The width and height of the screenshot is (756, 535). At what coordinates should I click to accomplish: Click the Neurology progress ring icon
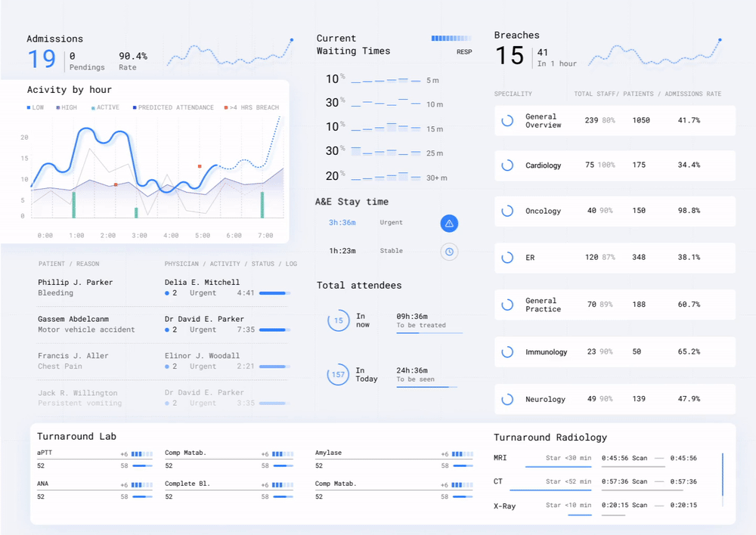click(507, 399)
